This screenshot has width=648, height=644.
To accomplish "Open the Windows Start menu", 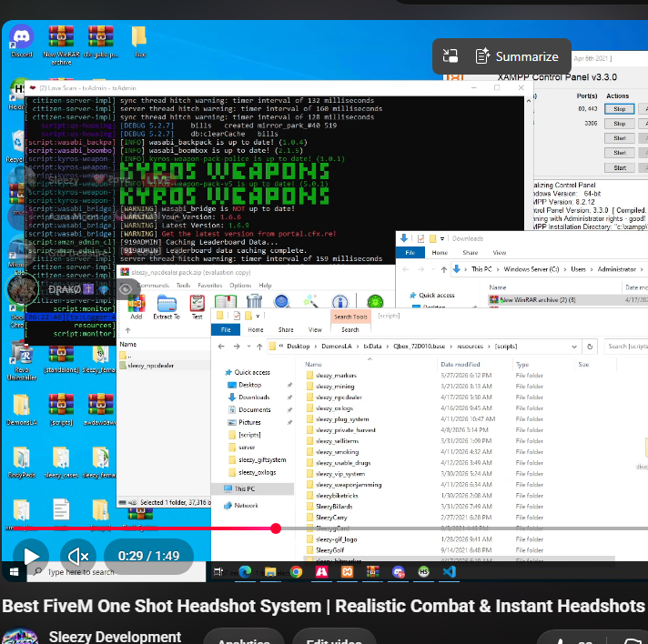I will (14, 572).
